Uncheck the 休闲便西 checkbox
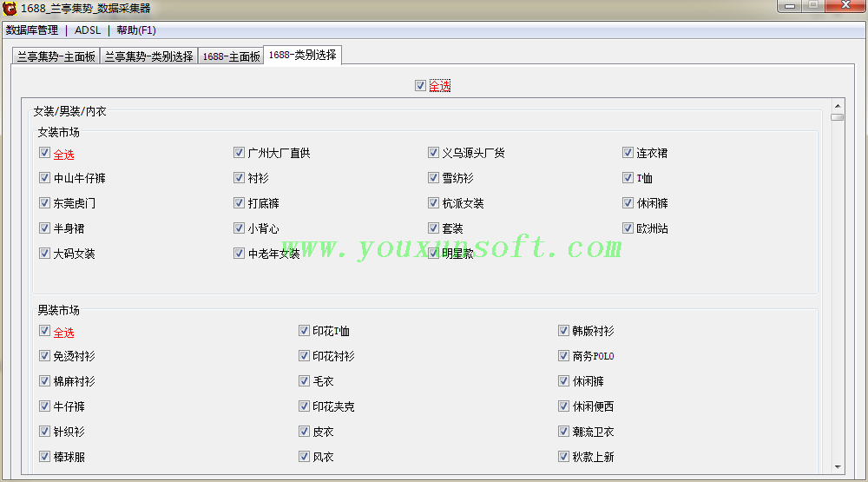 click(563, 406)
